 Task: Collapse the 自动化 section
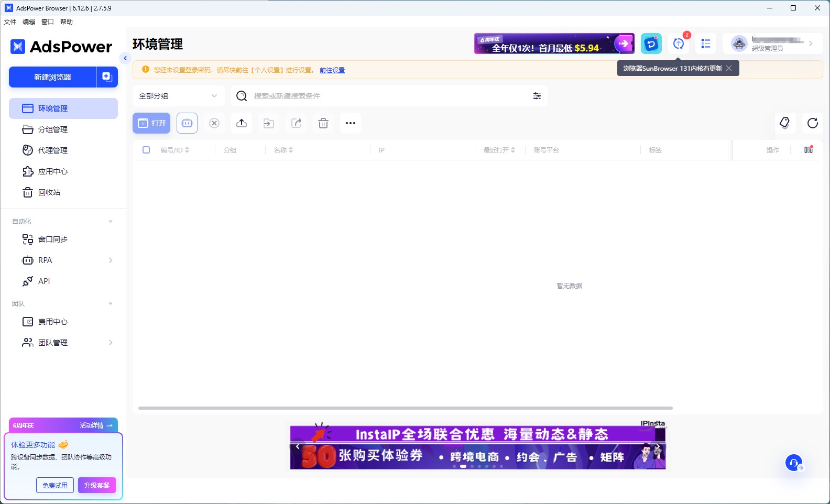coord(111,222)
